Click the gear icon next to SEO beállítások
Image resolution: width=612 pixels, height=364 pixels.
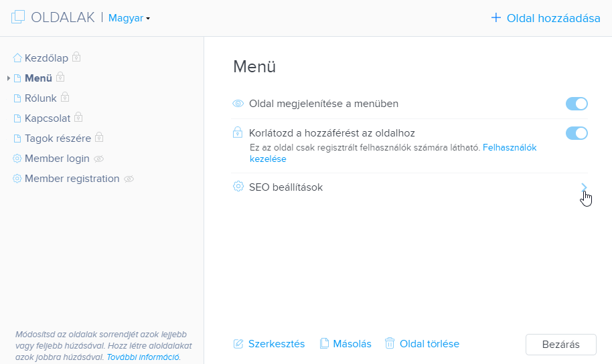238,187
